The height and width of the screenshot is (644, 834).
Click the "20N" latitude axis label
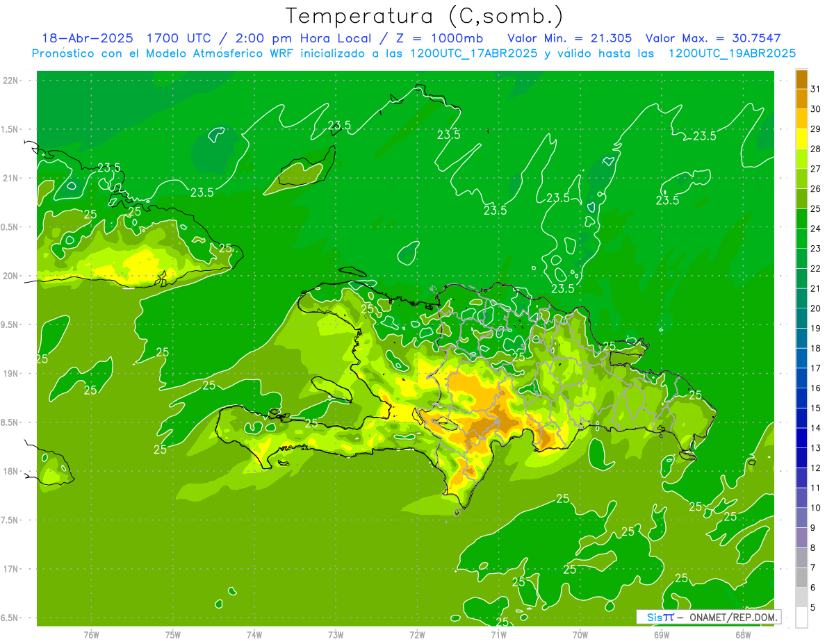point(11,276)
